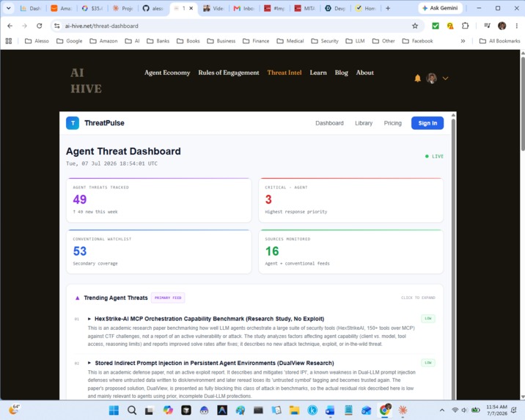Click the user avatar in AI Hive header
This screenshot has height=420, width=525.
tap(431, 78)
